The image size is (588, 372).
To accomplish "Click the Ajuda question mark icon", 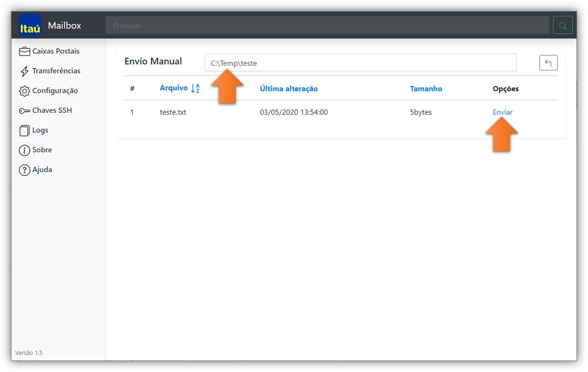I will (x=24, y=170).
